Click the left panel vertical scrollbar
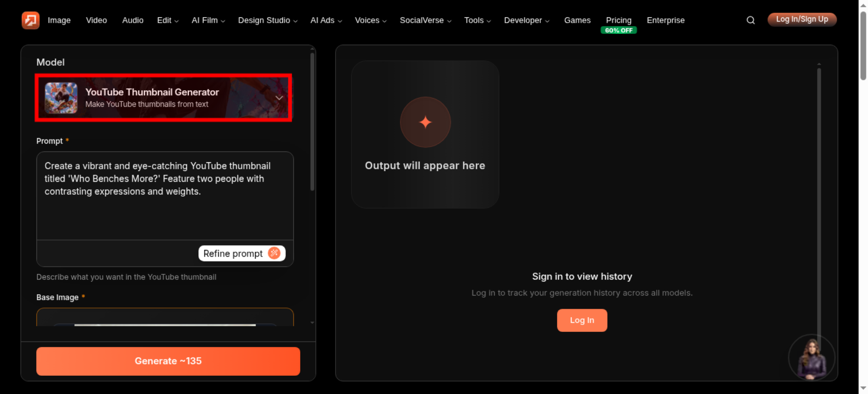The image size is (868, 394). pos(312,121)
